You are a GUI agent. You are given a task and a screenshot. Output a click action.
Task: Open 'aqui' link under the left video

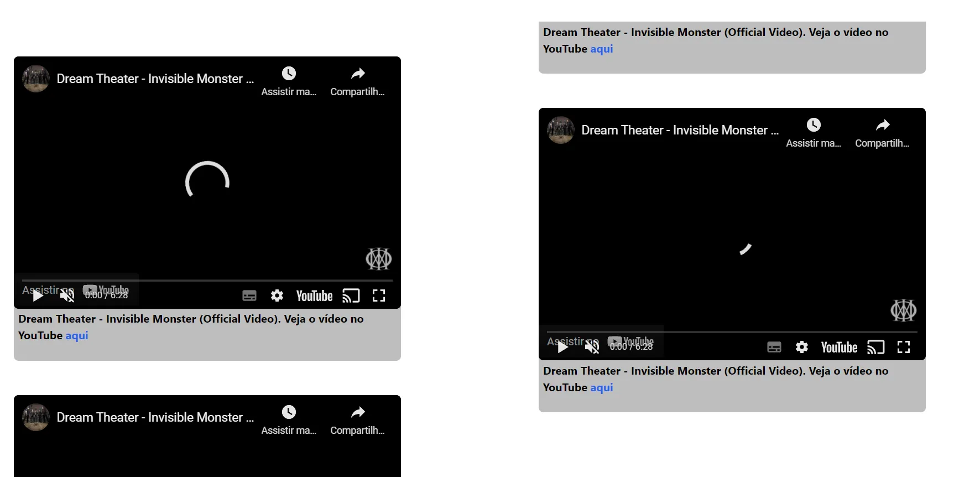(77, 335)
